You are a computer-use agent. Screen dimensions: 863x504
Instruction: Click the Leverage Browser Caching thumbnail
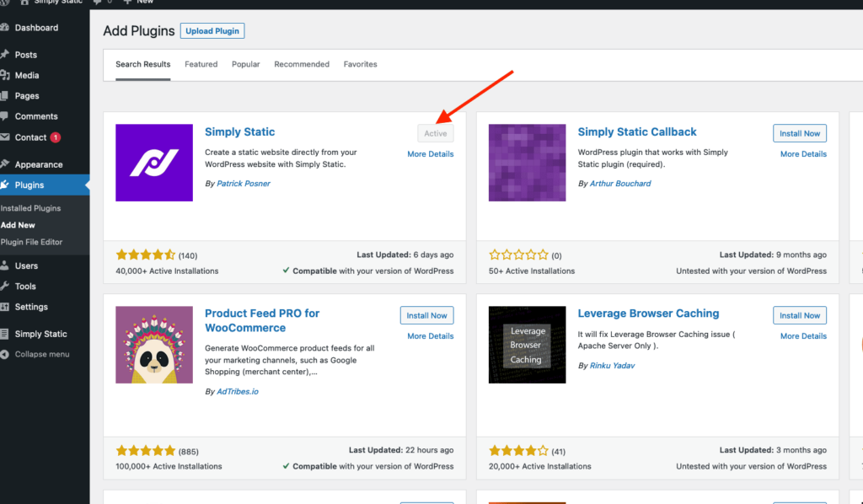528,345
